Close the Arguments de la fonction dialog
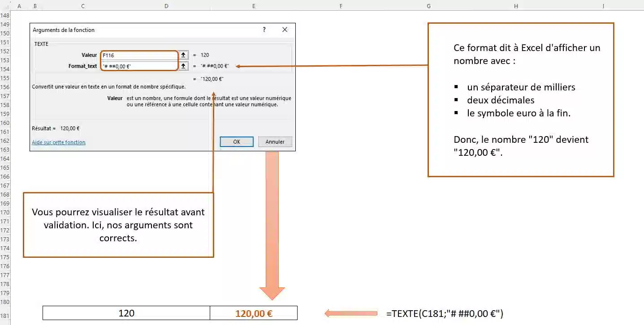This screenshot has height=325, width=644. point(285,30)
